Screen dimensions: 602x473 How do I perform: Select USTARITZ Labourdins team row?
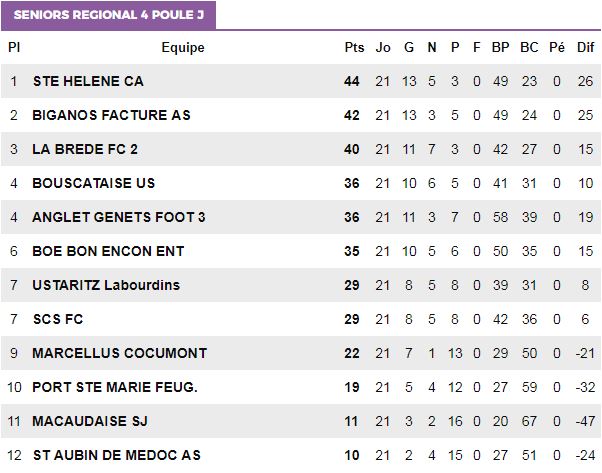click(x=301, y=285)
